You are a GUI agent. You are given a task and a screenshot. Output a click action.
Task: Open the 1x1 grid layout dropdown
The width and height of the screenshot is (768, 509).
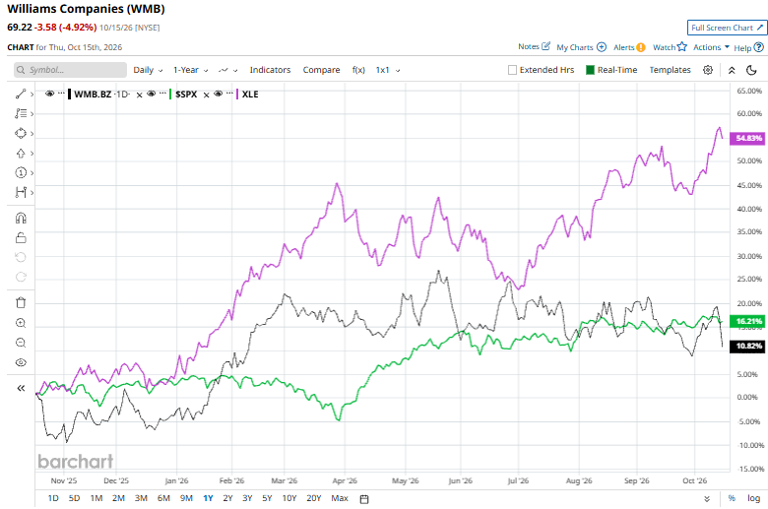coord(387,70)
